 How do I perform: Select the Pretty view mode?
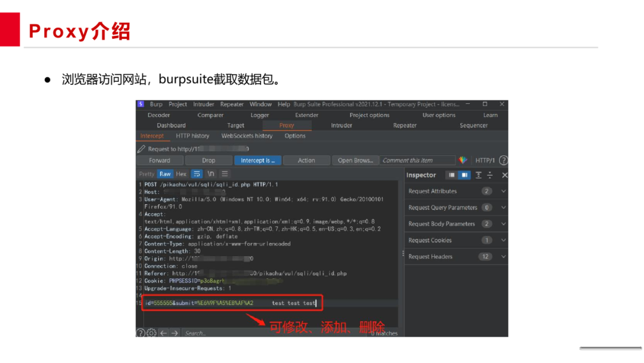tap(146, 174)
